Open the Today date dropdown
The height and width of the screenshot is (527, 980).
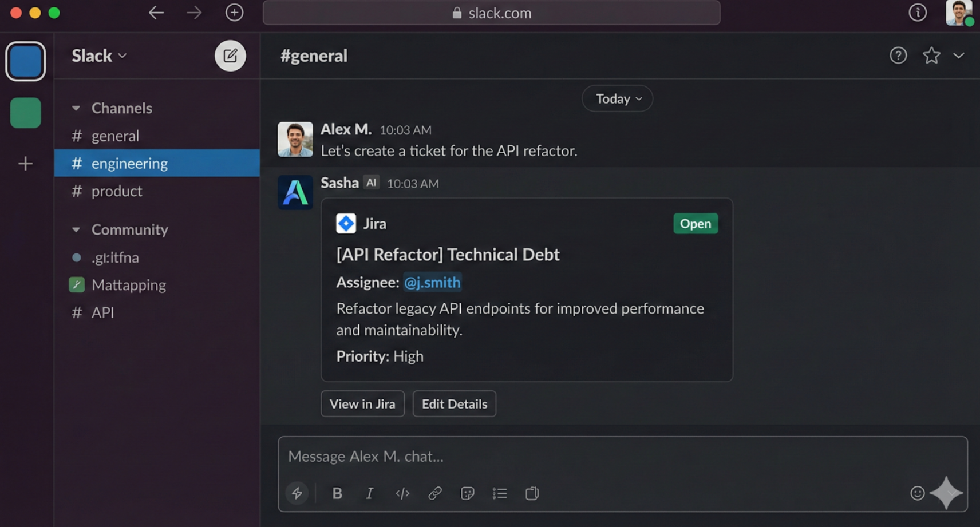[x=618, y=98]
